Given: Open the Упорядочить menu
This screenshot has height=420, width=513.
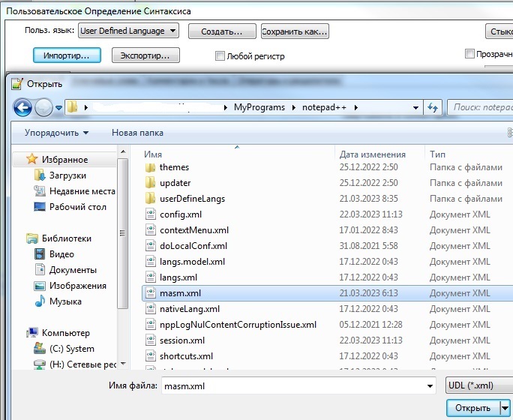Looking at the screenshot, I should pos(56,133).
